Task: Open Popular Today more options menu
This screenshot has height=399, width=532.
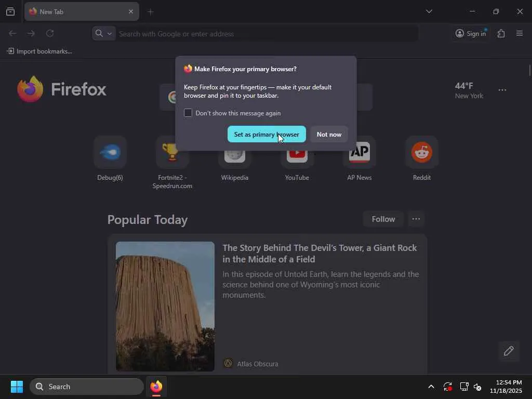Action: [416, 219]
